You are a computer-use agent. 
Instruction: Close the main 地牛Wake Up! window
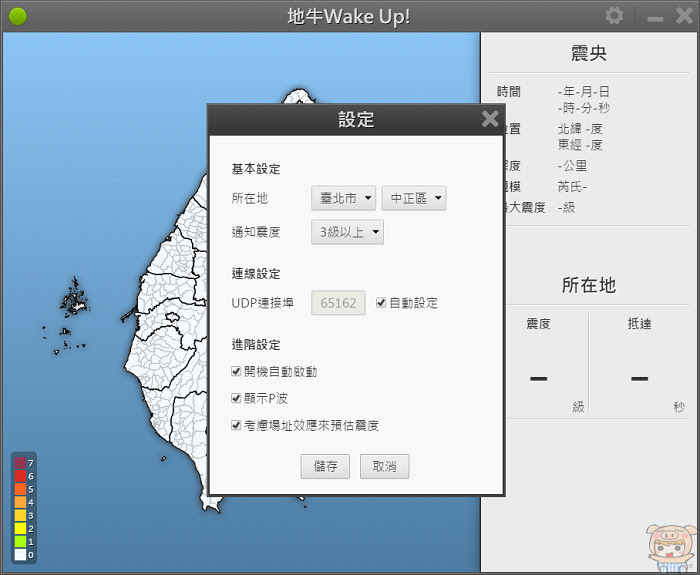[x=684, y=16]
